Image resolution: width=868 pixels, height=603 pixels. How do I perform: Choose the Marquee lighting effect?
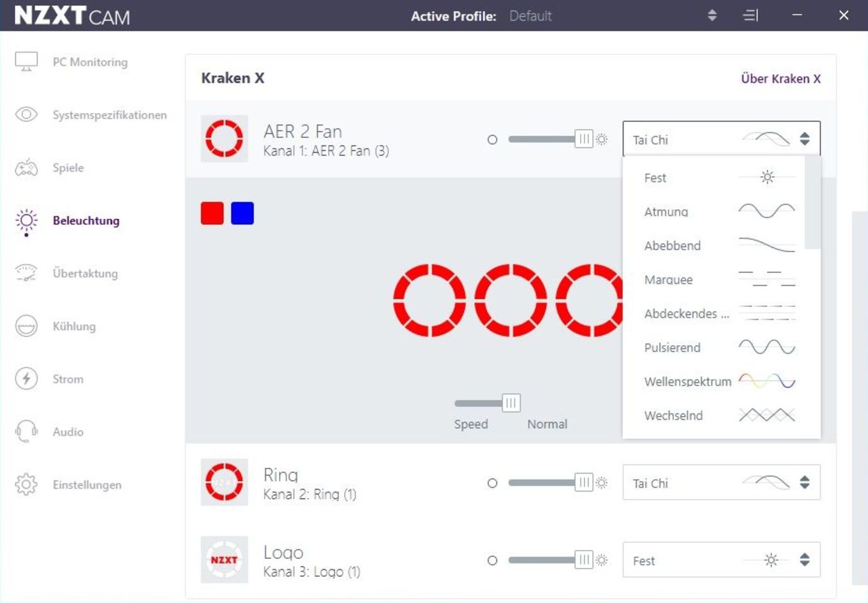pyautogui.click(x=714, y=279)
